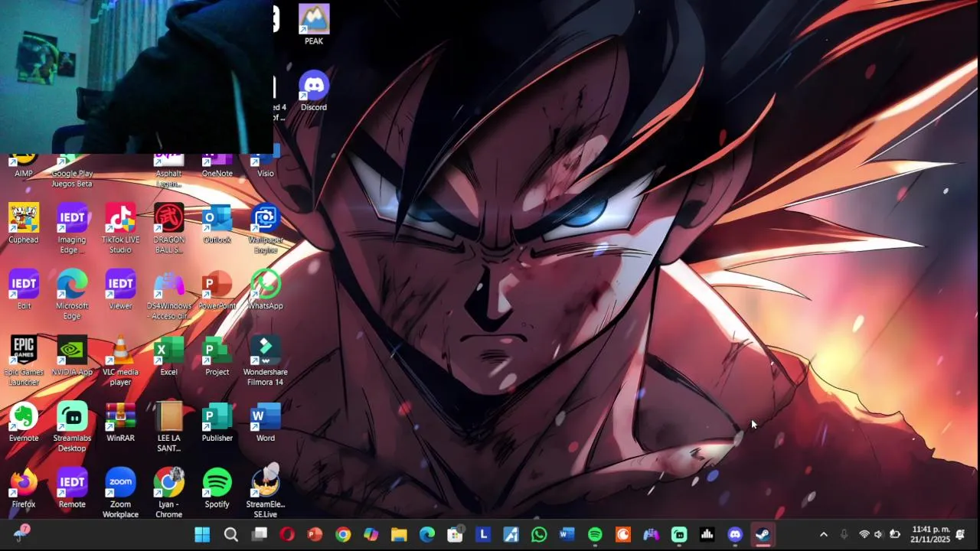
Task: Open the Evernote desktop shortcut
Action: coord(24,422)
